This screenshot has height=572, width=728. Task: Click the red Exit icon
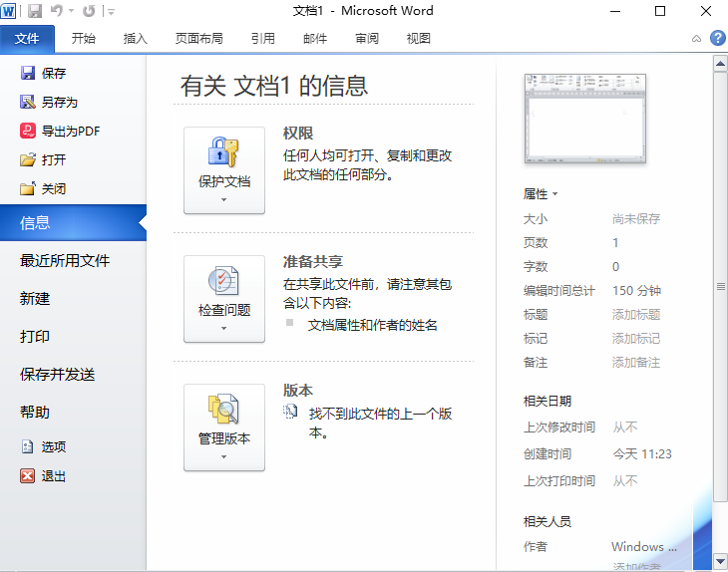(28, 476)
